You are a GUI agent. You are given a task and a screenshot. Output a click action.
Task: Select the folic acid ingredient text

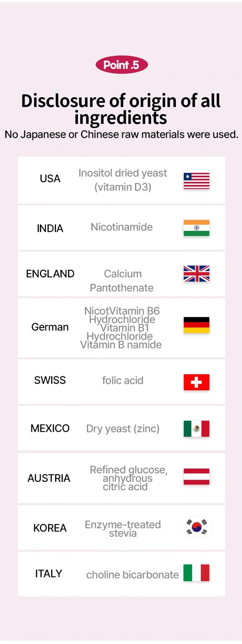point(123,381)
